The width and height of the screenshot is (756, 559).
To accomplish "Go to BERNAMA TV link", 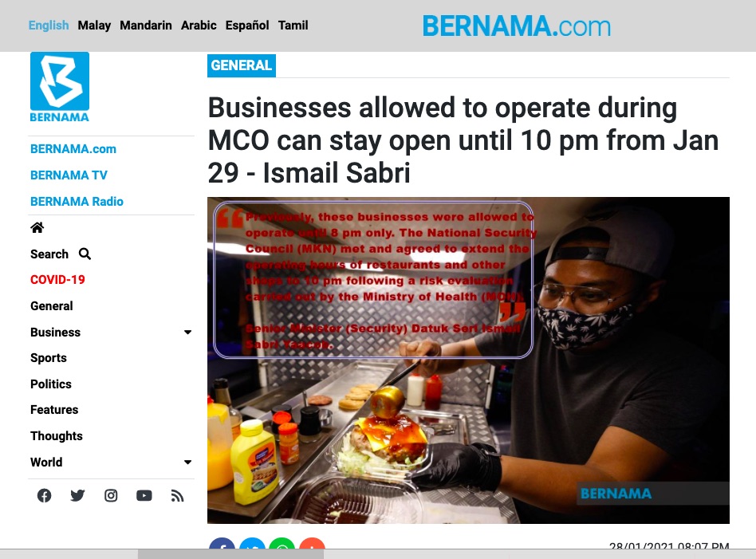I will pyautogui.click(x=69, y=175).
